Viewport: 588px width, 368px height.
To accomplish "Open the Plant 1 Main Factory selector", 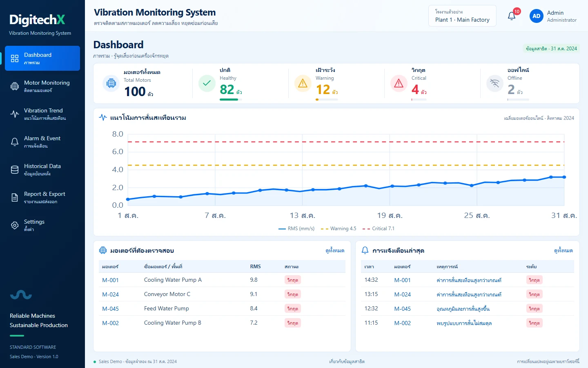I will 462,16.
